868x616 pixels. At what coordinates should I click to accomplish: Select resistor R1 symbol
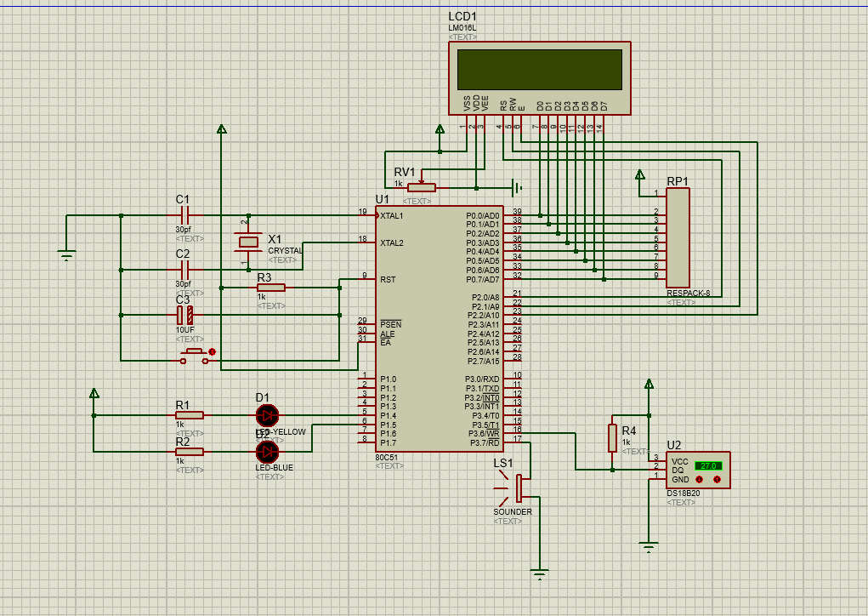coord(190,415)
